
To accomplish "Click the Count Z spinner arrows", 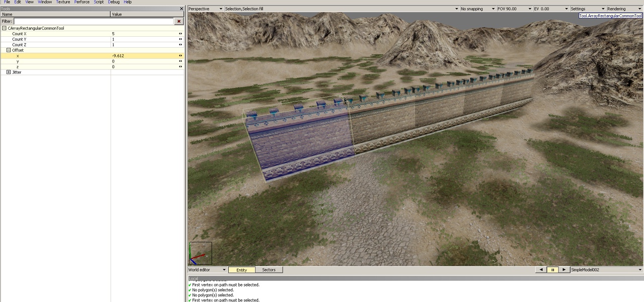I will pyautogui.click(x=181, y=45).
